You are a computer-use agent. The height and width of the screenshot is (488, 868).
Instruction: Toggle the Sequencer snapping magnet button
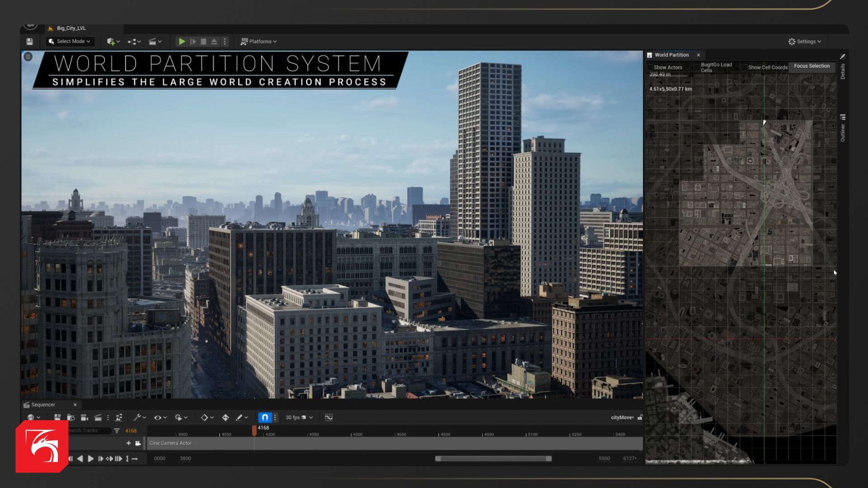pos(265,418)
